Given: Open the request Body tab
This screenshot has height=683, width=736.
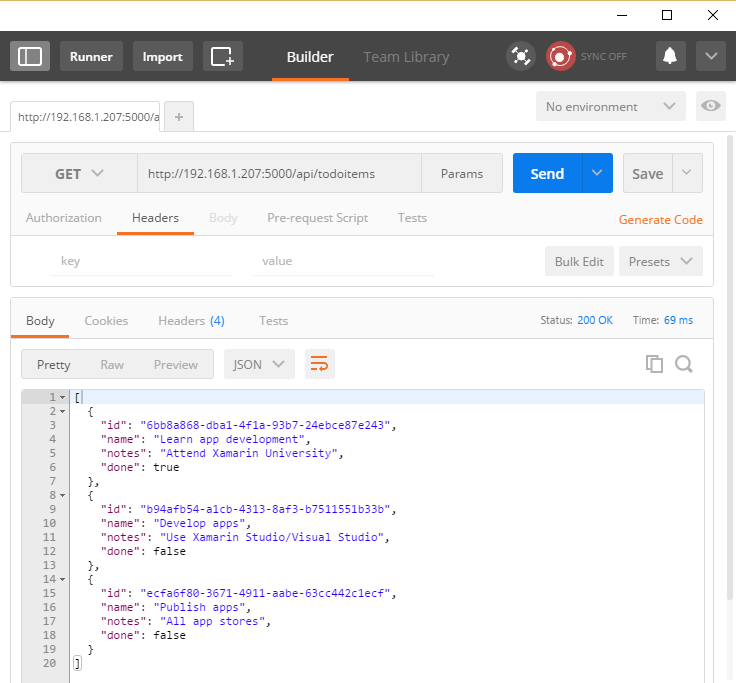Looking at the screenshot, I should [x=223, y=218].
